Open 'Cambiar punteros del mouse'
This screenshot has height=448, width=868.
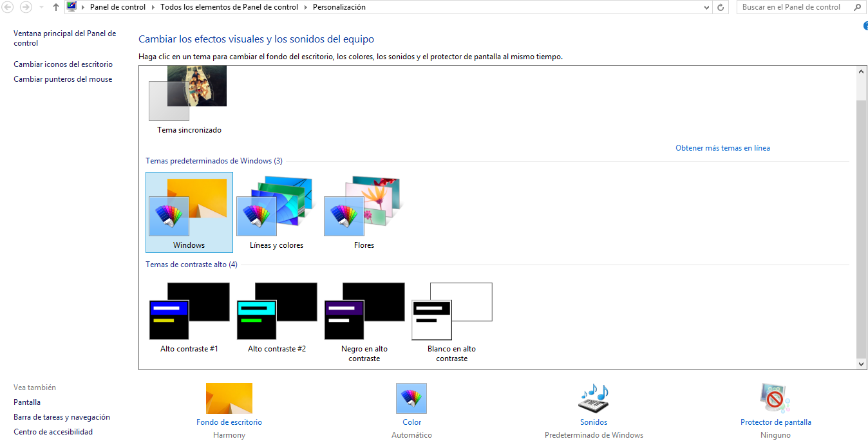click(x=63, y=79)
